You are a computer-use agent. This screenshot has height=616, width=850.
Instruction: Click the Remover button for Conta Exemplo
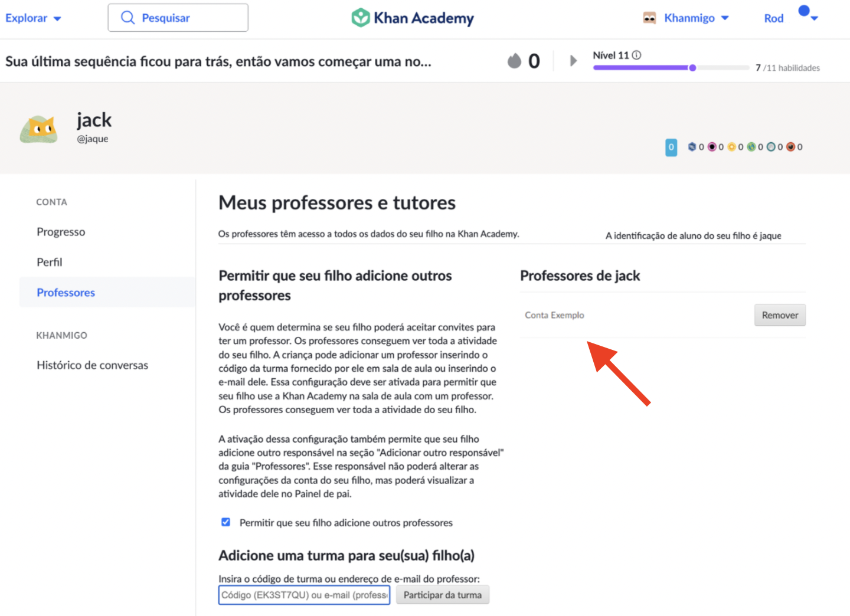[x=780, y=315]
